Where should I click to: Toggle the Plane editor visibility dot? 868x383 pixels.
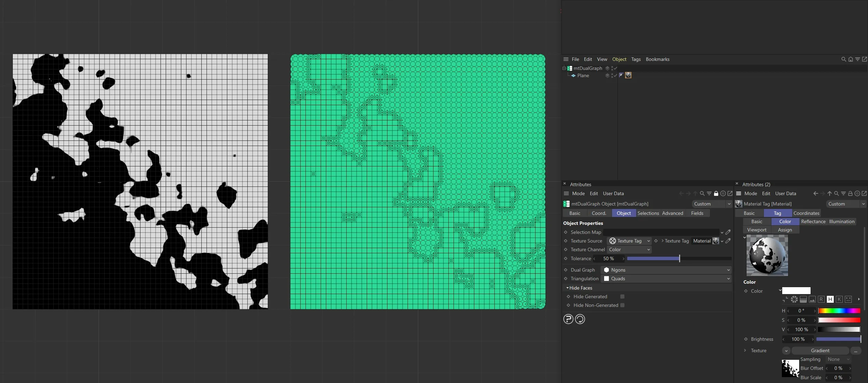click(612, 74)
